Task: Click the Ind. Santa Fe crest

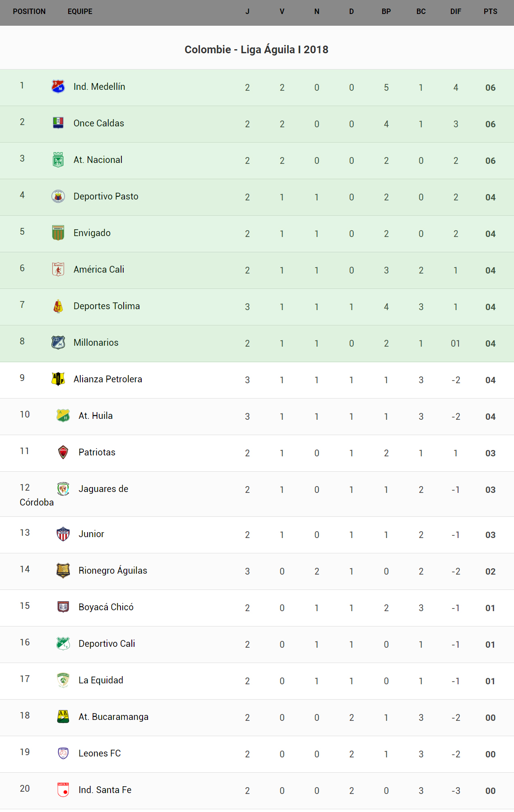Action: click(x=63, y=789)
